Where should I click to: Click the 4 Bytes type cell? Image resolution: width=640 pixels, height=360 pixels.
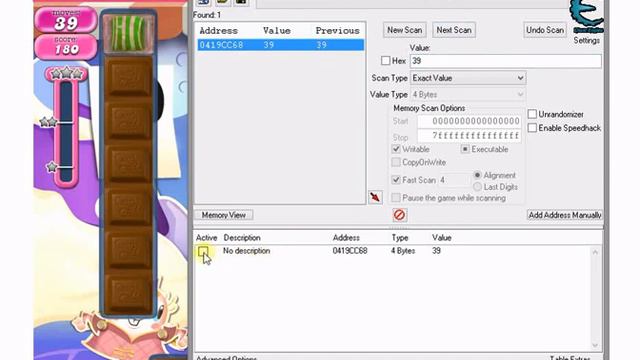(x=403, y=251)
